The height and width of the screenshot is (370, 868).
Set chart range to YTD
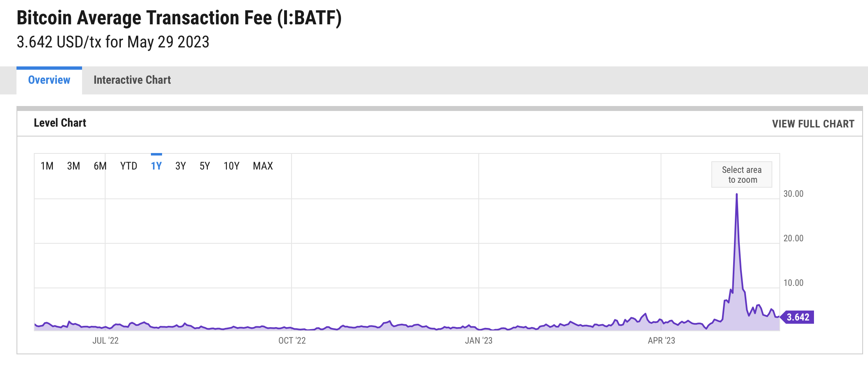(129, 166)
